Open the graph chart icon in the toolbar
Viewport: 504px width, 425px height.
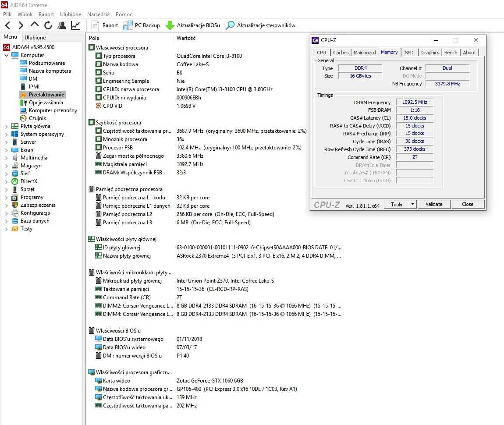[75, 25]
